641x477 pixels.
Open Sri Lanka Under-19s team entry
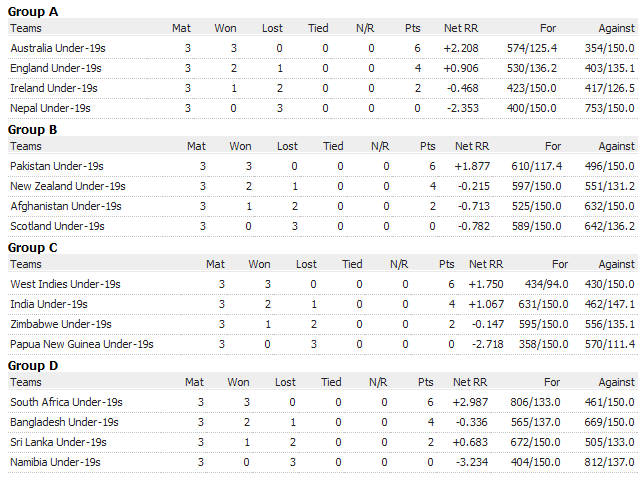58,442
